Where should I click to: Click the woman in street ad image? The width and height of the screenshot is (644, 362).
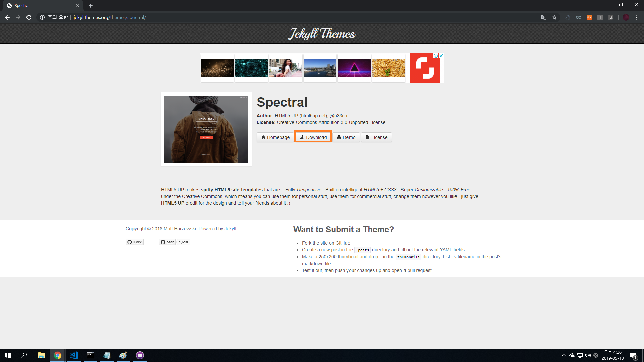286,68
